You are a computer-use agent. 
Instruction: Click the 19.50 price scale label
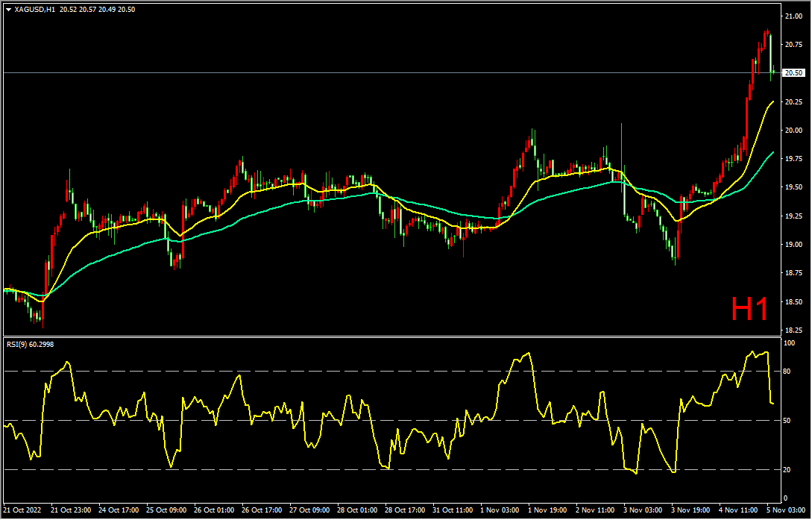[x=794, y=187]
